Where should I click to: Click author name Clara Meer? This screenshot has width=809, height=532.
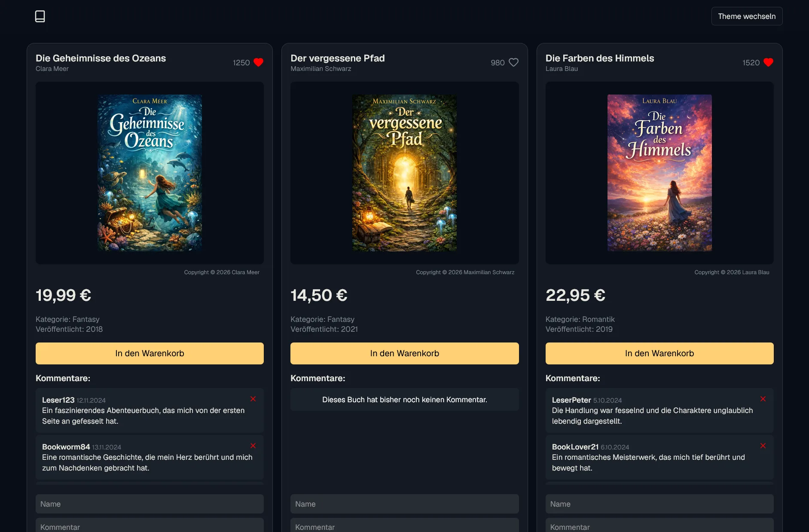pos(52,69)
